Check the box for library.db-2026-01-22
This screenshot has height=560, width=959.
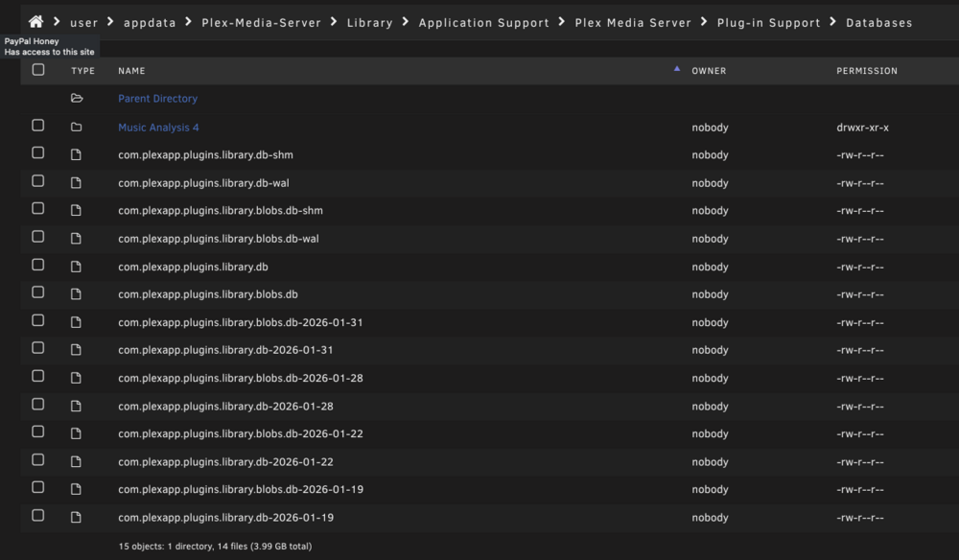[38, 459]
